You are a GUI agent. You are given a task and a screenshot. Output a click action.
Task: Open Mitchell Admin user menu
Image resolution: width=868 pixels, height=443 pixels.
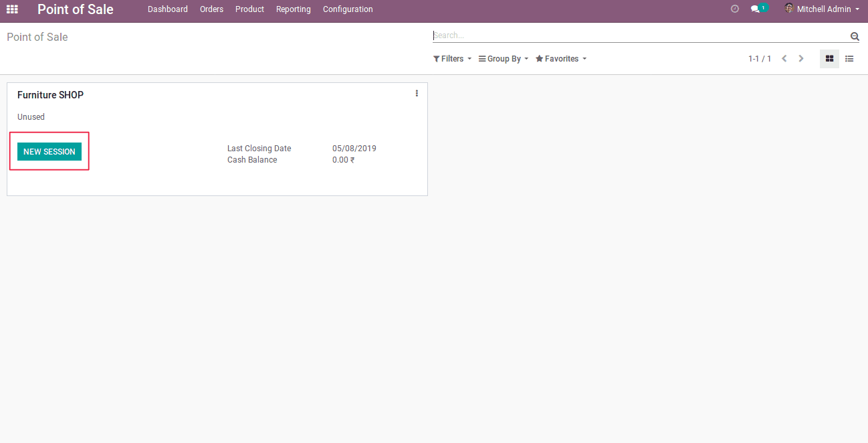(x=823, y=9)
